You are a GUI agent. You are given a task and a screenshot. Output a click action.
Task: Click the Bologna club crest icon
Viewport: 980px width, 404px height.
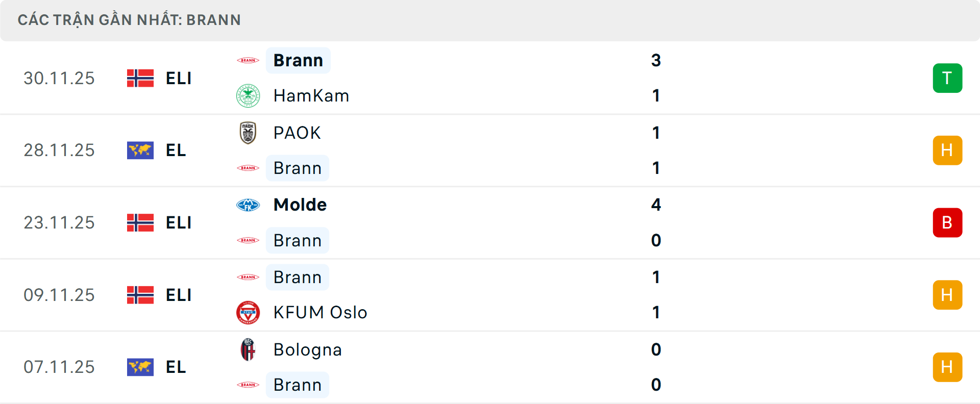point(248,349)
